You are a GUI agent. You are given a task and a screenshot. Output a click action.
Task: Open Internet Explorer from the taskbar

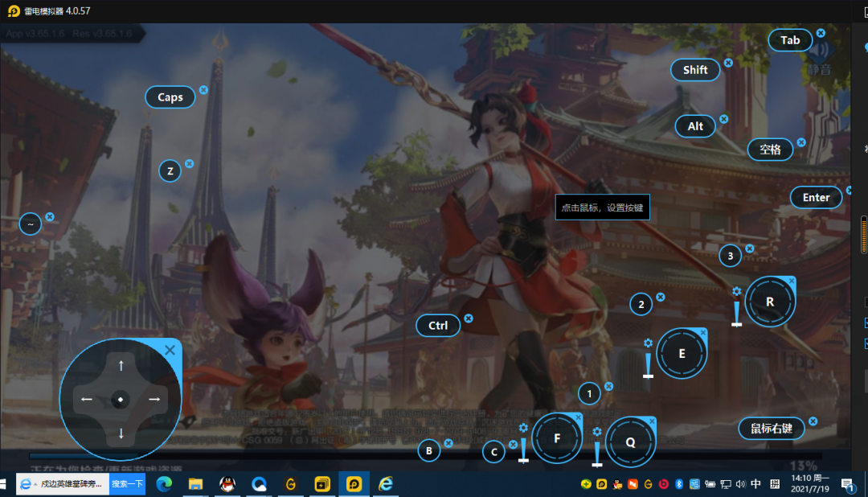[386, 483]
